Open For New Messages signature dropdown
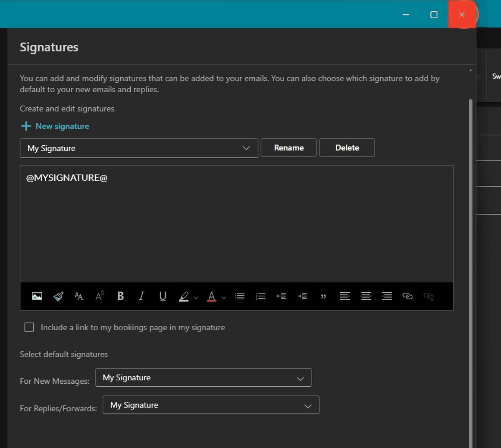Viewport: 501px width, 448px height. (203, 377)
